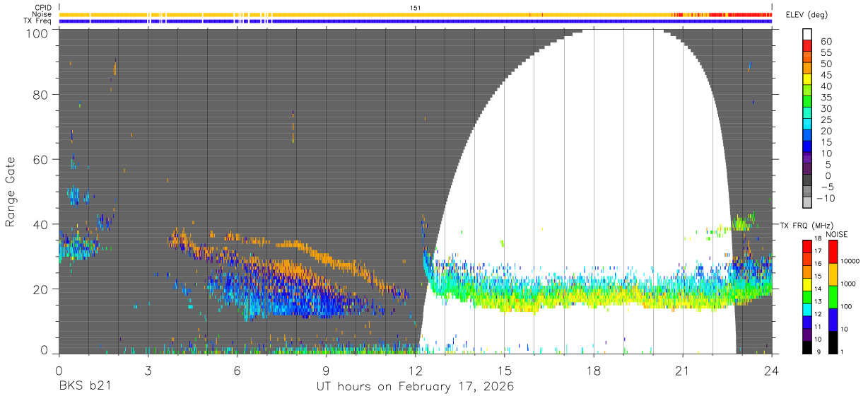Click the NOISE legend title
Image resolution: width=868 pixels, height=401 pixels.
(x=837, y=234)
